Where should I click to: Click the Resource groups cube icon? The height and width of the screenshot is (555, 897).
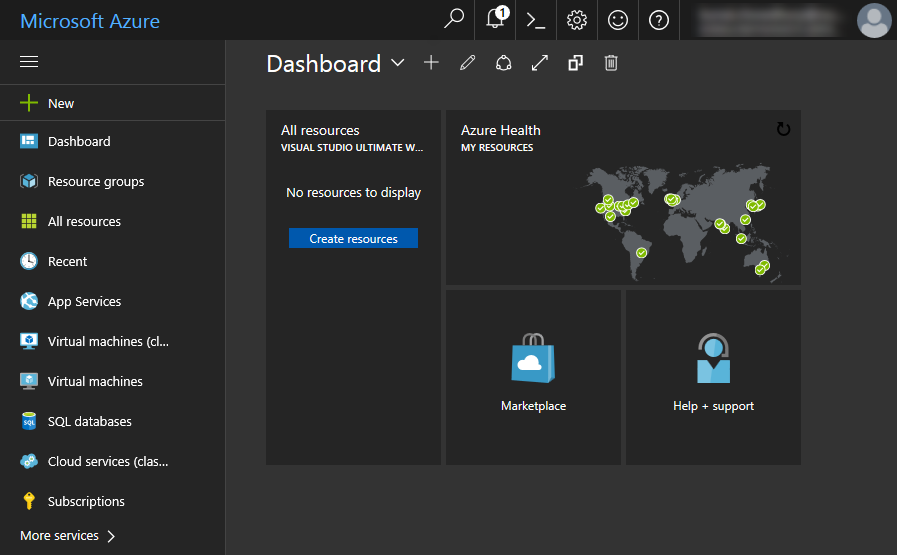[29, 181]
